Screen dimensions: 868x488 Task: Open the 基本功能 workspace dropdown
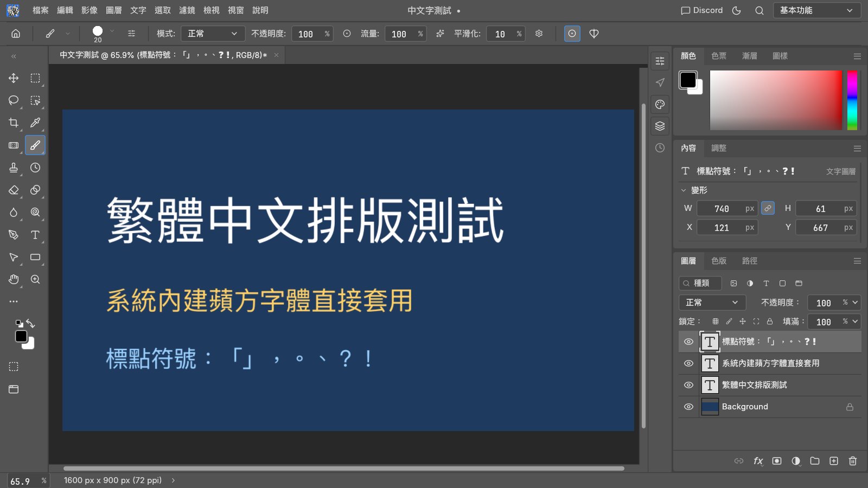pos(816,10)
